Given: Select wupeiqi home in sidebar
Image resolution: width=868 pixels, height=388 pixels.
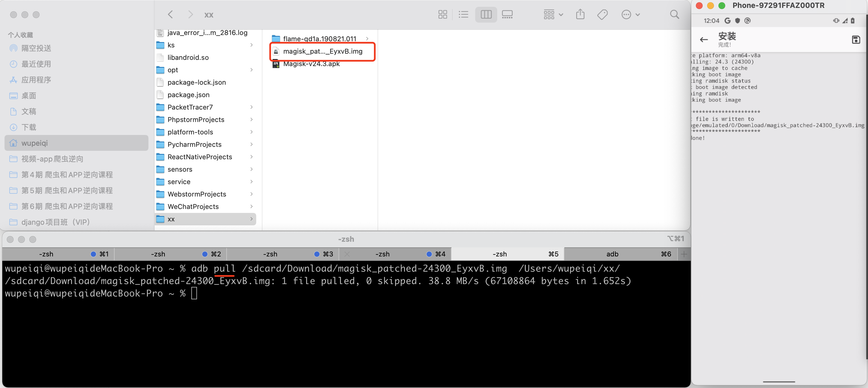Looking at the screenshot, I should pos(76,143).
